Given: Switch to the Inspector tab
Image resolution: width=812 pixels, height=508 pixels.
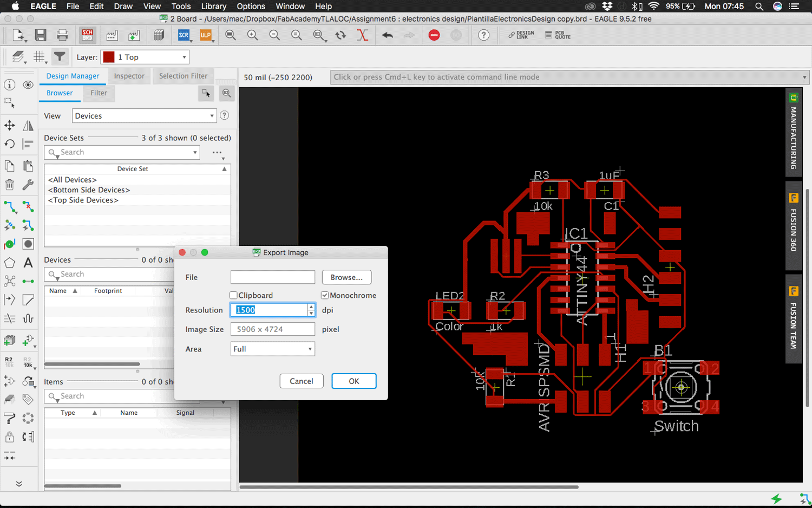Looking at the screenshot, I should 129,76.
